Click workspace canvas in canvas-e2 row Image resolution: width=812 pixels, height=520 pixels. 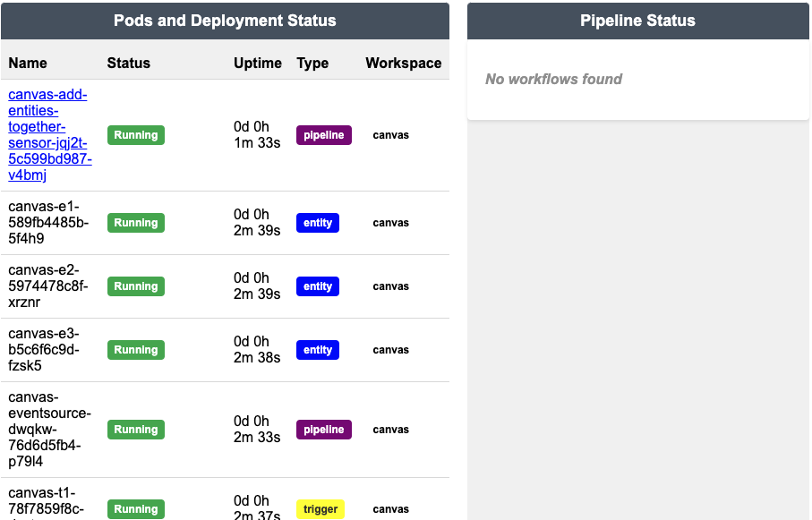pyautogui.click(x=391, y=286)
